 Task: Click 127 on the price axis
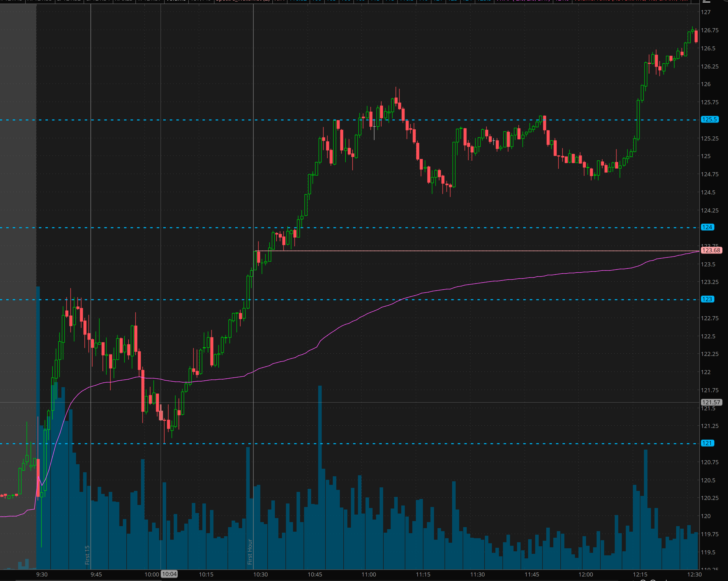click(x=705, y=12)
